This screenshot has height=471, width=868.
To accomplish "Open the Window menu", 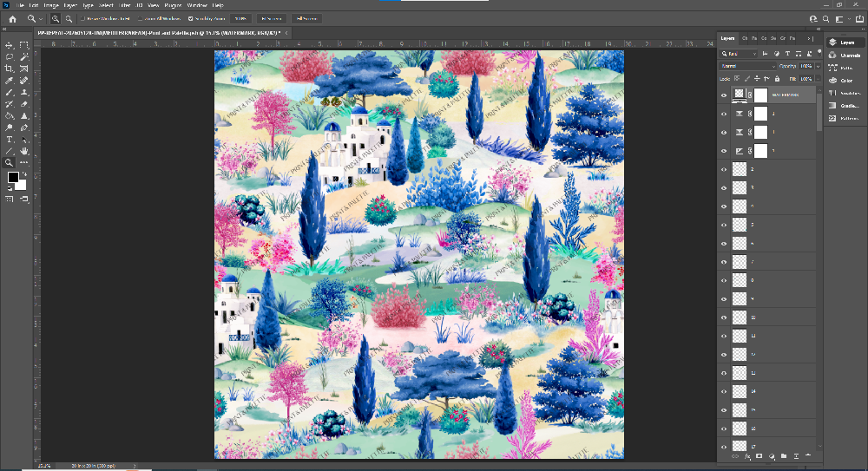I will (196, 5).
